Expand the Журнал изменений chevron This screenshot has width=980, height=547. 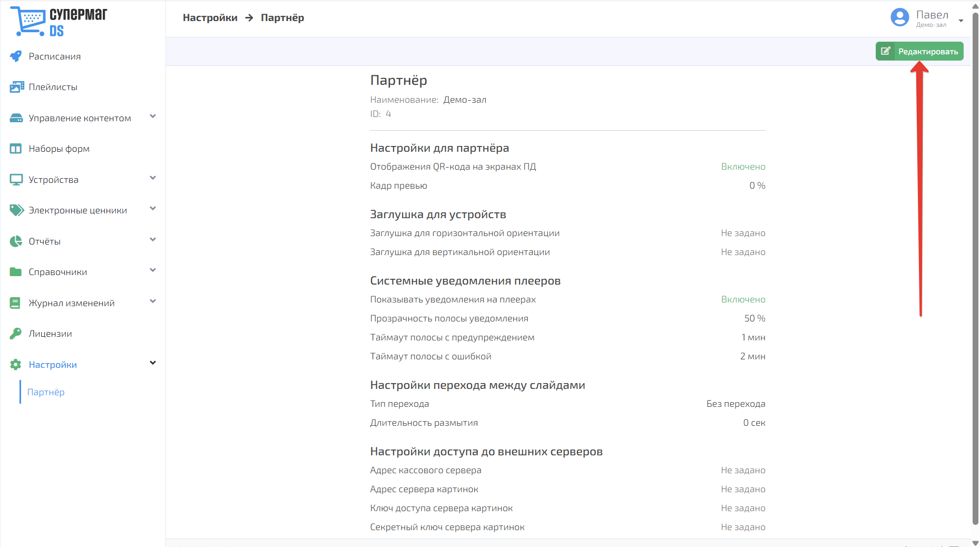click(x=153, y=301)
